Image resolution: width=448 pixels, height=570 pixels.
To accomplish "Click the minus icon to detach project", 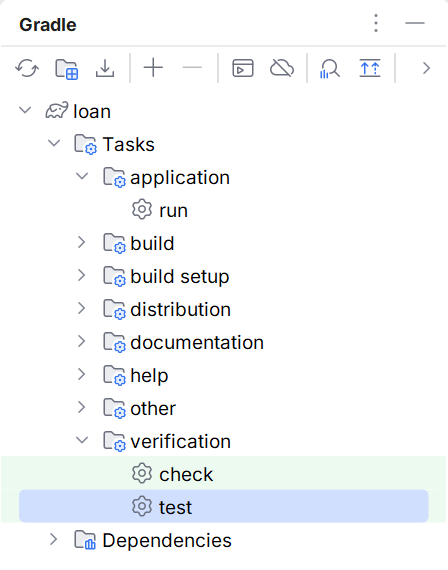I will tap(192, 68).
